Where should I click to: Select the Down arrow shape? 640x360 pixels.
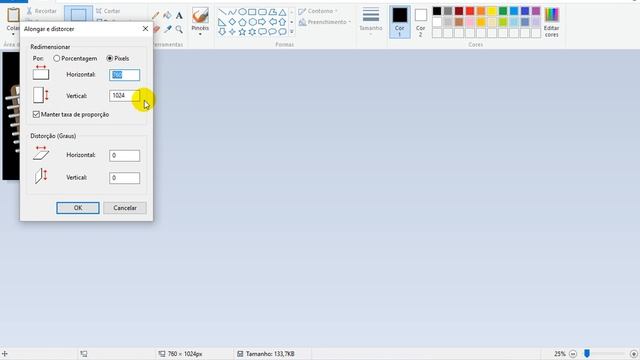pyautogui.click(x=222, y=31)
